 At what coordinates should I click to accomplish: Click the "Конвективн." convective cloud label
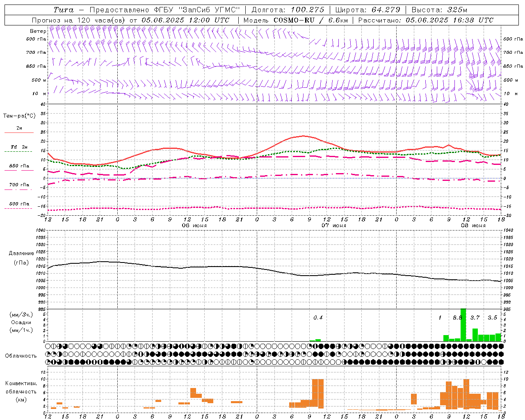click(x=21, y=383)
